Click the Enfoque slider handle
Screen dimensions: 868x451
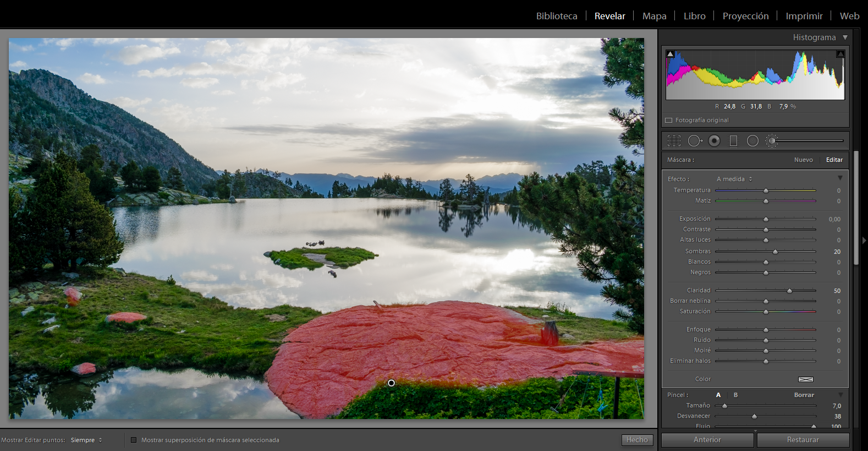coord(766,330)
